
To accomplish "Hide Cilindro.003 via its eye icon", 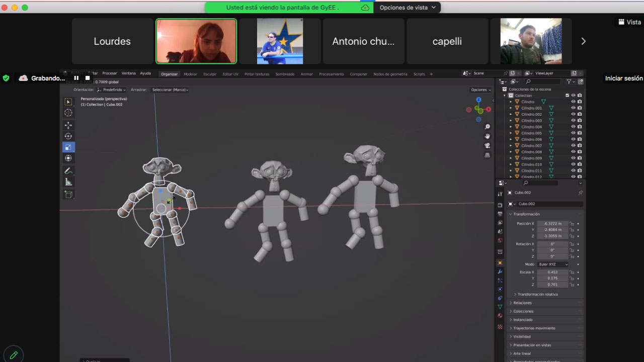I will pos(573,121).
